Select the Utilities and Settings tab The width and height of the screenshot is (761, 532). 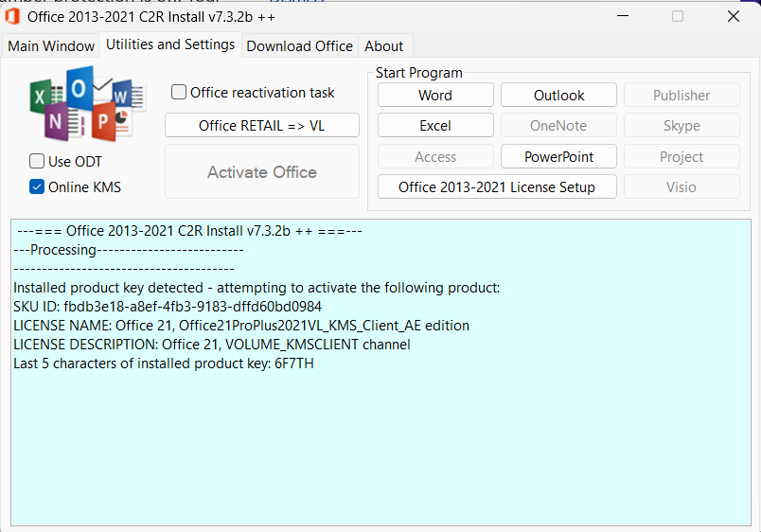coord(170,44)
